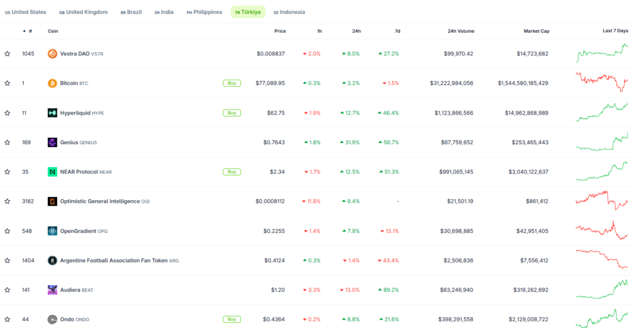Click the Audiera BEAT logo icon
The width and height of the screenshot is (644, 331).
52,290
